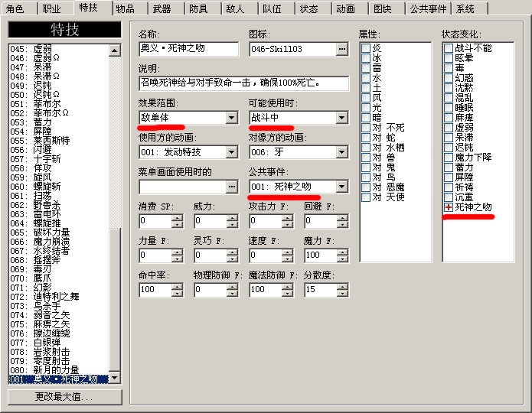Screen dimensions: 532x413
Task: Switch to 角色 tab
Action: click(18, 8)
